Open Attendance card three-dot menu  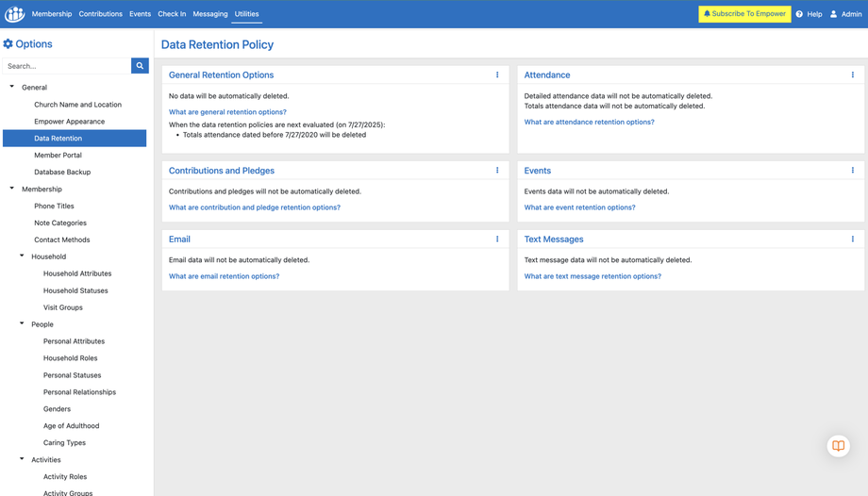pos(853,75)
